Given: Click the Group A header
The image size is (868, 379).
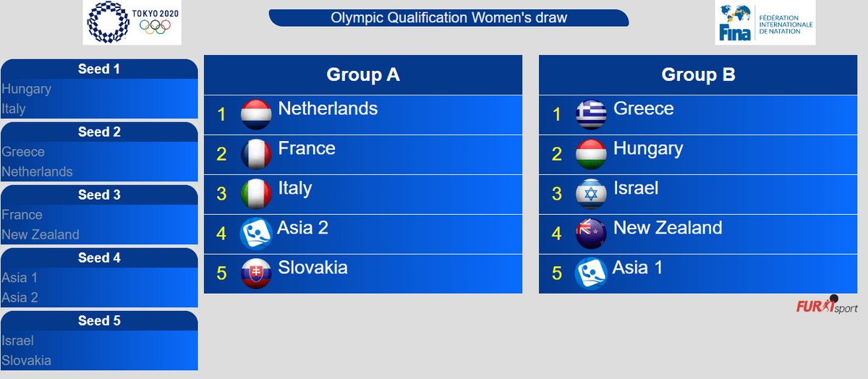Looking at the screenshot, I should (x=363, y=74).
